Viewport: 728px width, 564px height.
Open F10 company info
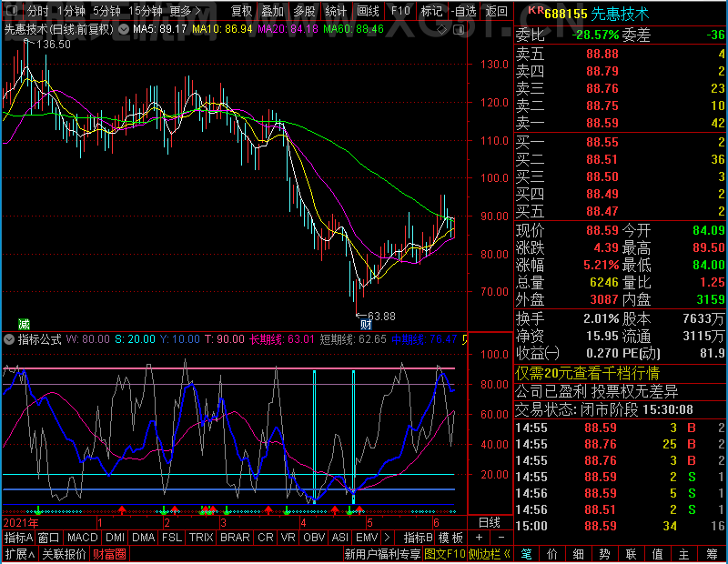point(400,11)
